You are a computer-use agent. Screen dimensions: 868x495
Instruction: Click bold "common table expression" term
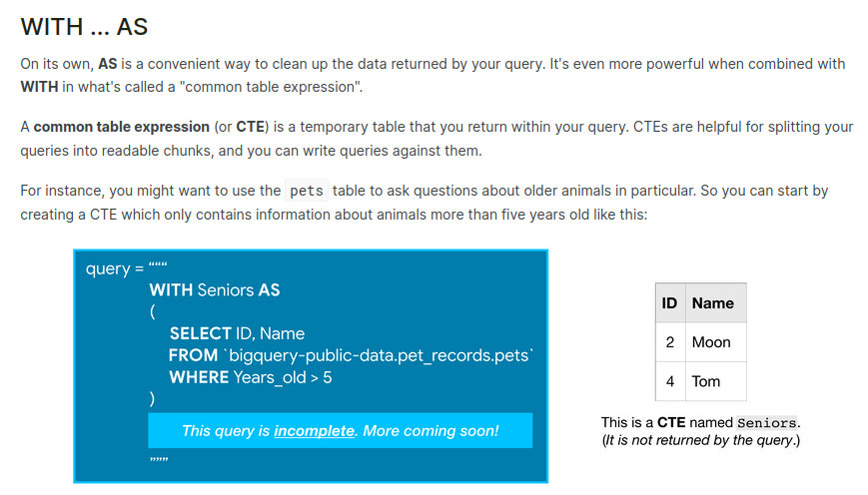point(122,128)
